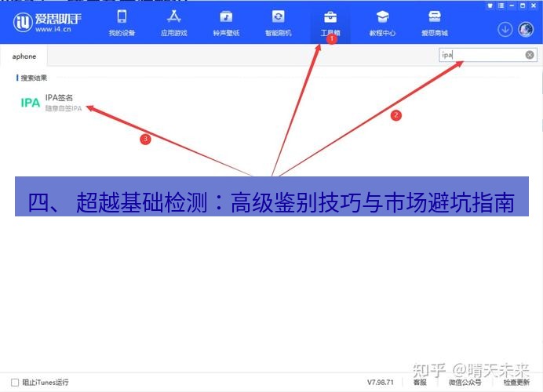Open the IPA签名 tool result

[51, 103]
